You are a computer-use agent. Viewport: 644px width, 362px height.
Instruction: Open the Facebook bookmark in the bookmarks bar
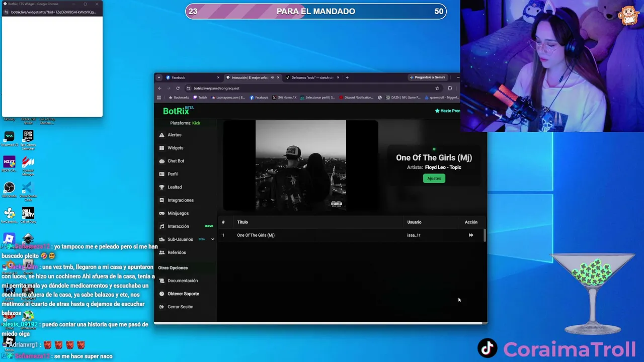[x=259, y=98]
